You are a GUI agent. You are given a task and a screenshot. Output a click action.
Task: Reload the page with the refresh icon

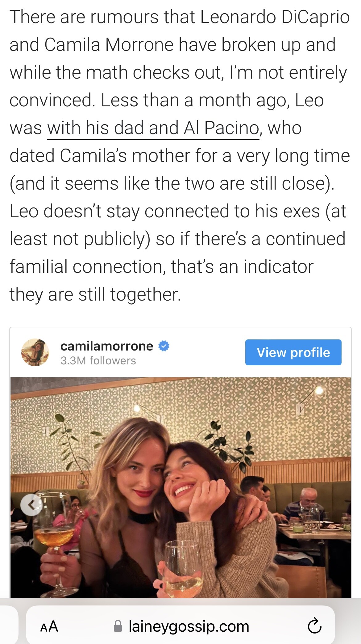pyautogui.click(x=314, y=626)
